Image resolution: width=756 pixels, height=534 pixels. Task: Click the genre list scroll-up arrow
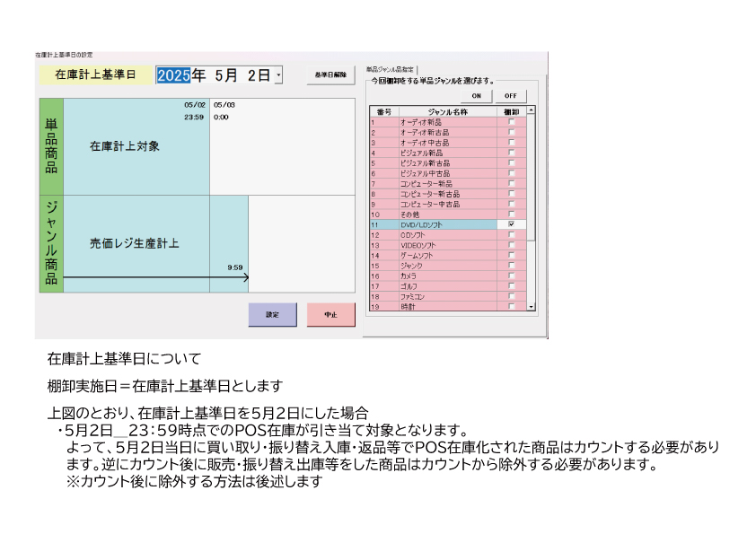531,111
